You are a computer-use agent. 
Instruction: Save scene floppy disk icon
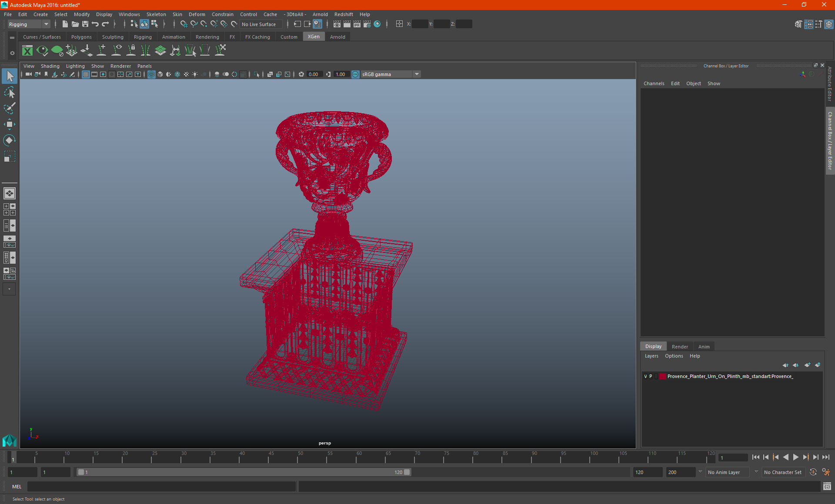pyautogui.click(x=85, y=24)
